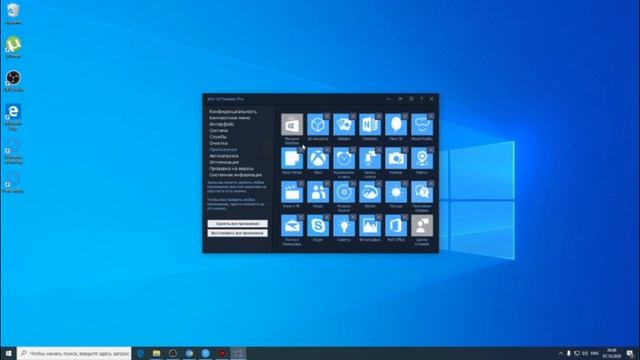Open Recycle Bin on the desktop
This screenshot has width=640, height=360.
[13, 14]
